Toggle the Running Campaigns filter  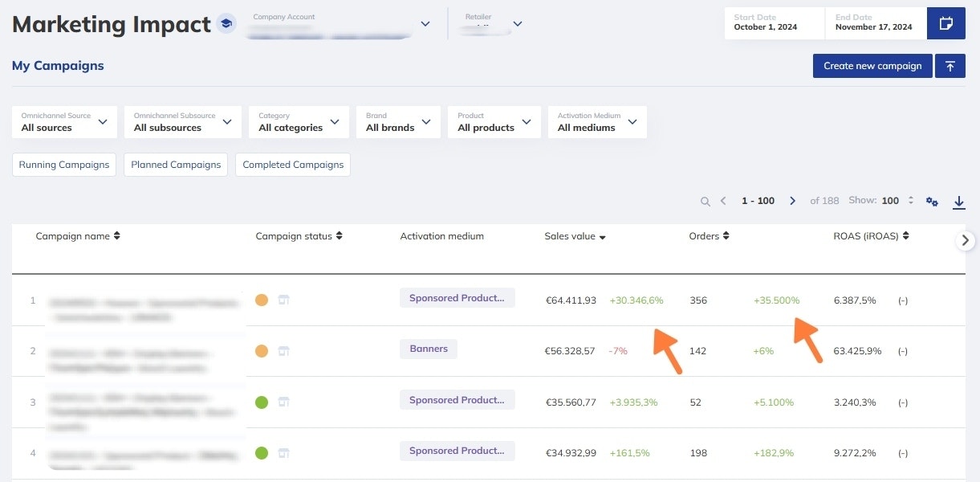[64, 165]
